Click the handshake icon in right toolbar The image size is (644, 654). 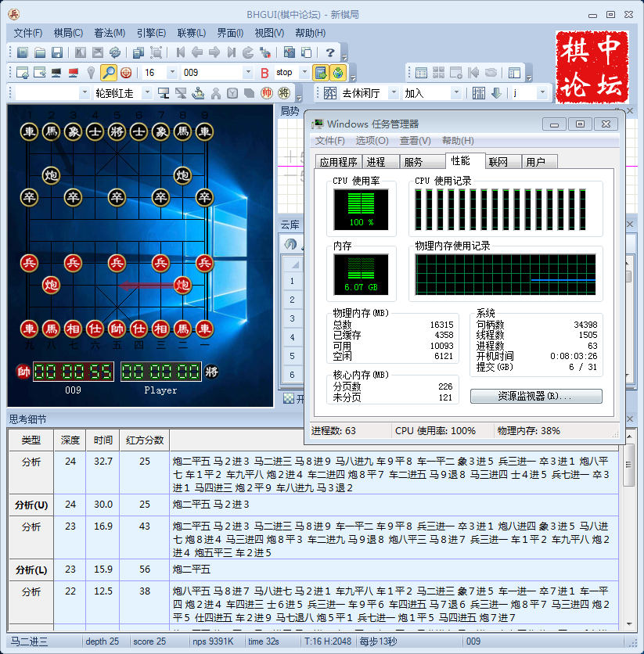pos(491,73)
